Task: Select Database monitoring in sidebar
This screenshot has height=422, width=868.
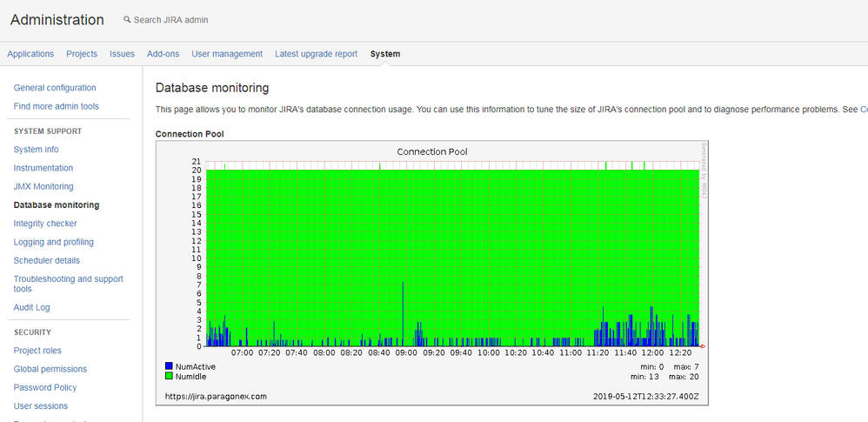Action: click(x=57, y=204)
